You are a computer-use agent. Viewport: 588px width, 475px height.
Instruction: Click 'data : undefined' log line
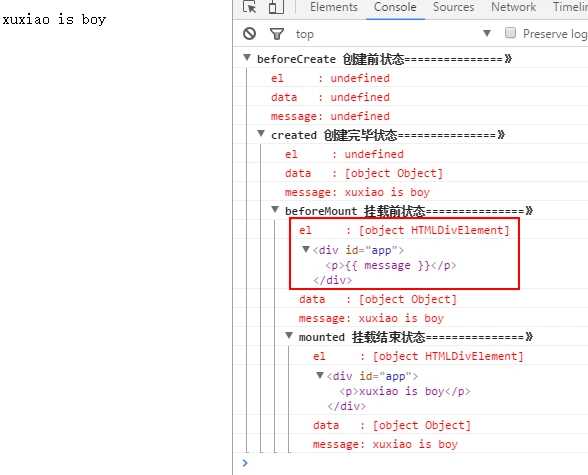tap(330, 97)
